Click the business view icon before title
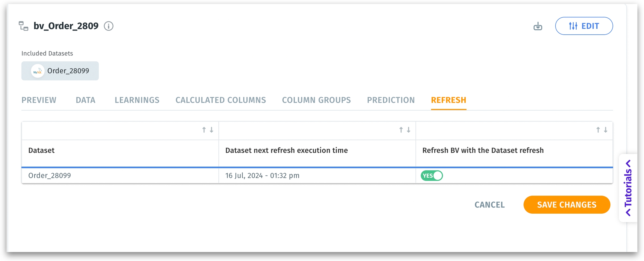Screen dimensions: 644x261 [23, 26]
